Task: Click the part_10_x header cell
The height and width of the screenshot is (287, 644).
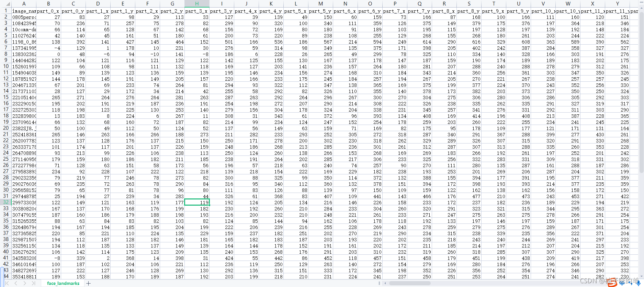Action: click(x=543, y=11)
